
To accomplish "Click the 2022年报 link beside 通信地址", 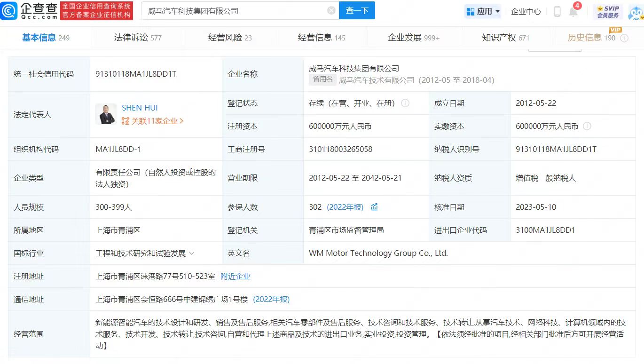I will 271,299.
